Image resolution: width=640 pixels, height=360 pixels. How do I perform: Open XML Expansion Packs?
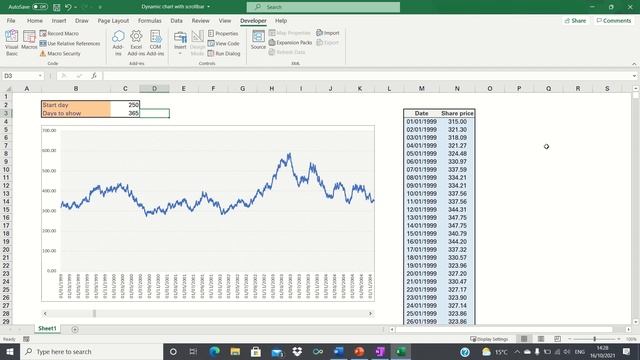(x=290, y=42)
